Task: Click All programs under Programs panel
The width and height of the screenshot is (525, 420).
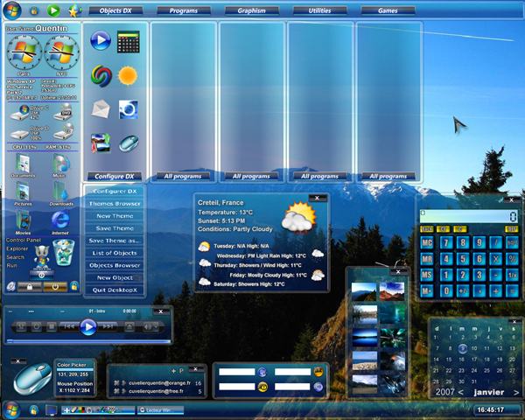Action: coord(183,176)
